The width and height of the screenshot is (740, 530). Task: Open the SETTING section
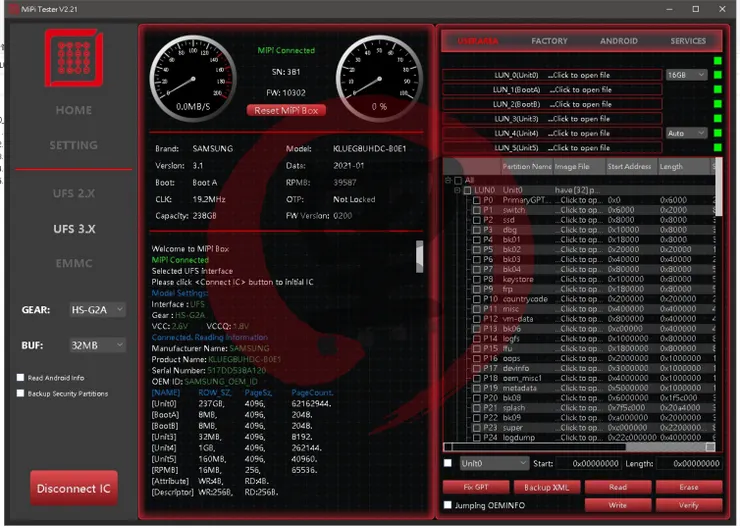pos(74,145)
